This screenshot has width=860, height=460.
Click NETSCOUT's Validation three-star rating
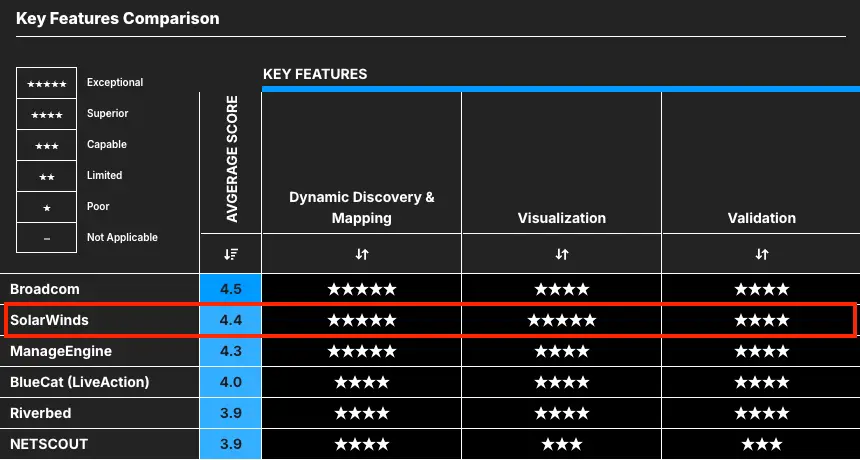pyautogui.click(x=762, y=444)
